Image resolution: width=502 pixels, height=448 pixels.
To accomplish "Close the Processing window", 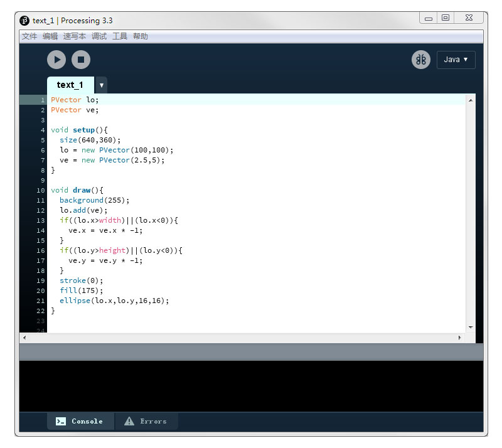I will pos(469,18).
